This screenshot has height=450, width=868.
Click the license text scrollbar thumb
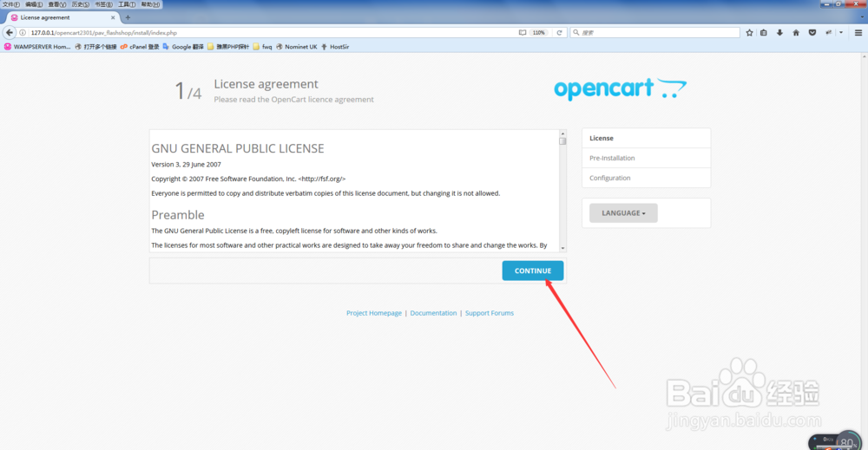[562, 141]
